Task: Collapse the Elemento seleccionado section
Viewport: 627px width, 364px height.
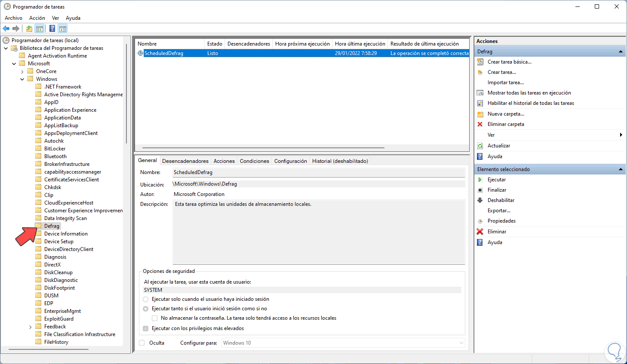Action: [621, 169]
